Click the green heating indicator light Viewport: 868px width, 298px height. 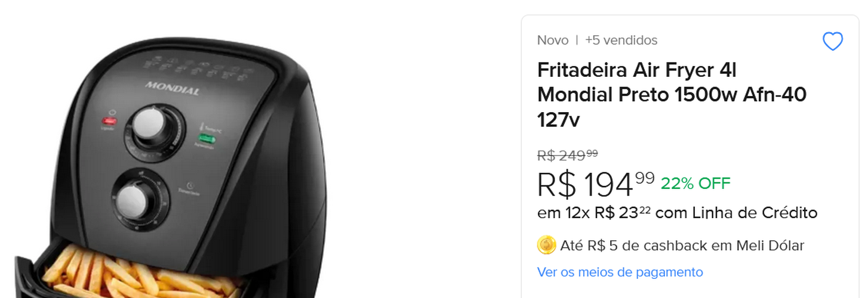point(206,140)
